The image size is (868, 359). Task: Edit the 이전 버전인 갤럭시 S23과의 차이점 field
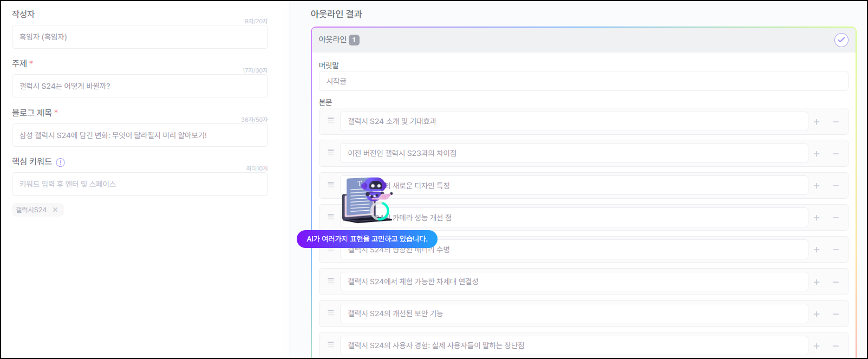[x=574, y=153]
